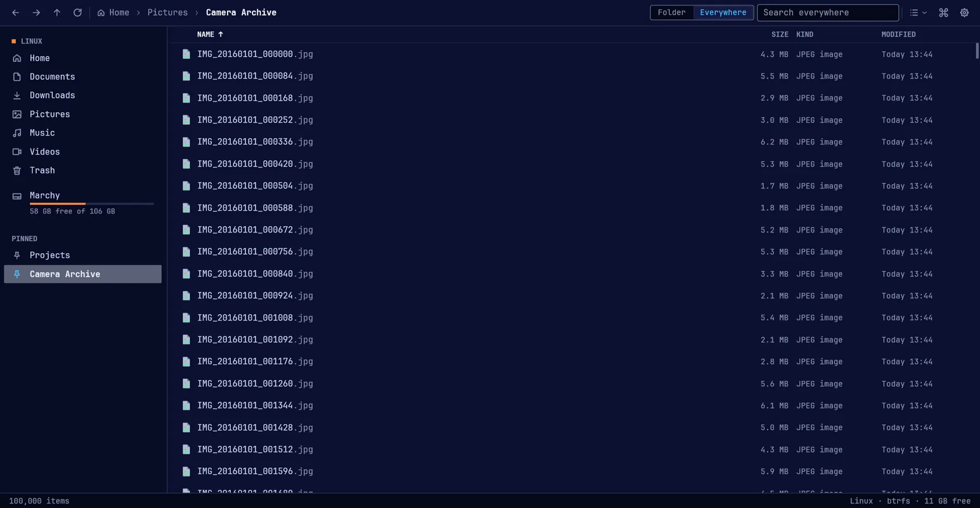The height and width of the screenshot is (508, 980).
Task: Open the settings gear
Action: tap(964, 13)
